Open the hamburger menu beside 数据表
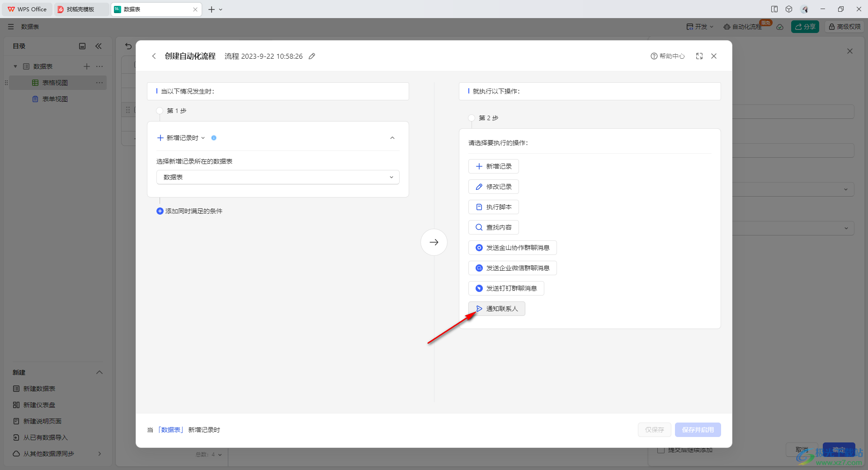This screenshot has width=868, height=470. click(x=11, y=27)
